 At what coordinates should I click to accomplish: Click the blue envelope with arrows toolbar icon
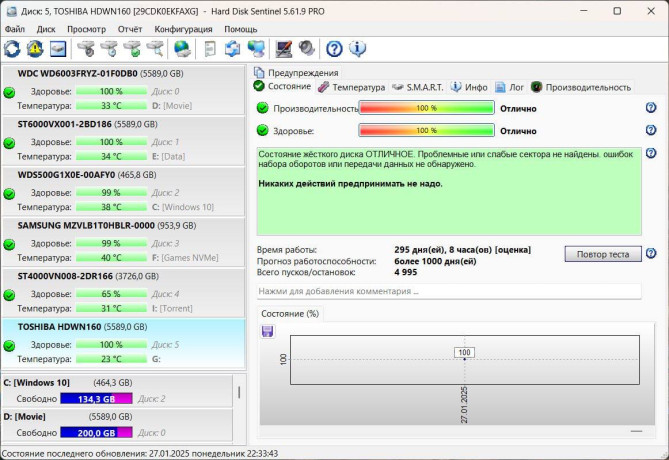click(x=233, y=49)
